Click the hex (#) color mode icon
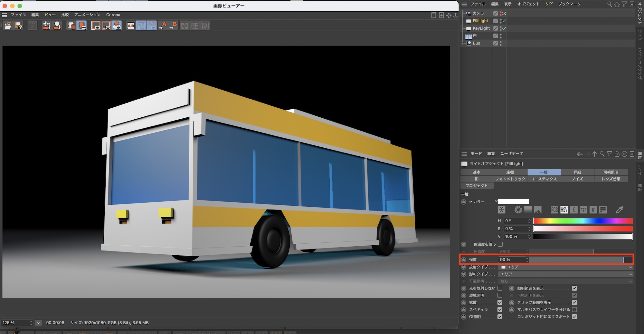The width and height of the screenshot is (644, 334). pyautogui.click(x=593, y=210)
